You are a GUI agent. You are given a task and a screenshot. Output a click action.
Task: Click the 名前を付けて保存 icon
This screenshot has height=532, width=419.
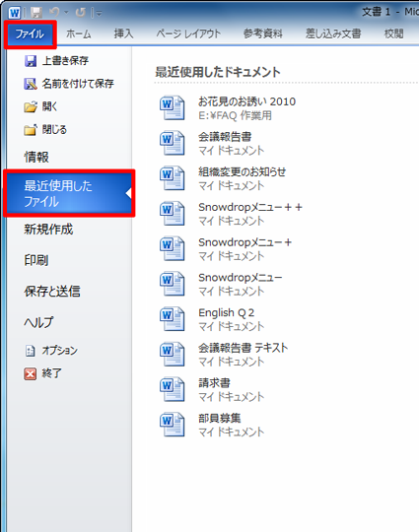(x=31, y=84)
